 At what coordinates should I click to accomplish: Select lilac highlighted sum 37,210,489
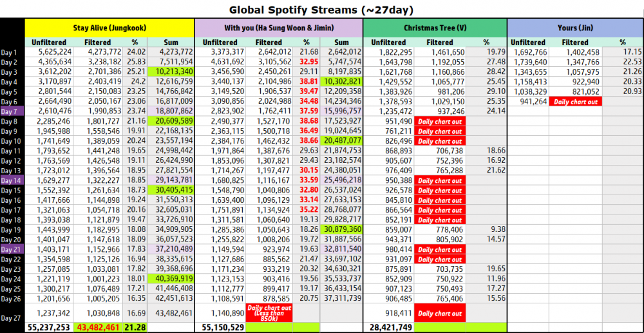(171, 249)
